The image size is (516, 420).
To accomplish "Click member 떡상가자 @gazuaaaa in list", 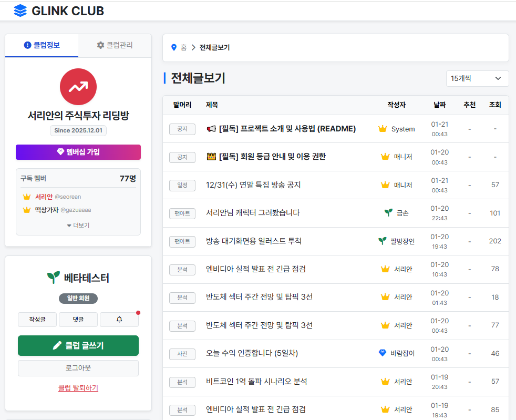I will point(57,210).
